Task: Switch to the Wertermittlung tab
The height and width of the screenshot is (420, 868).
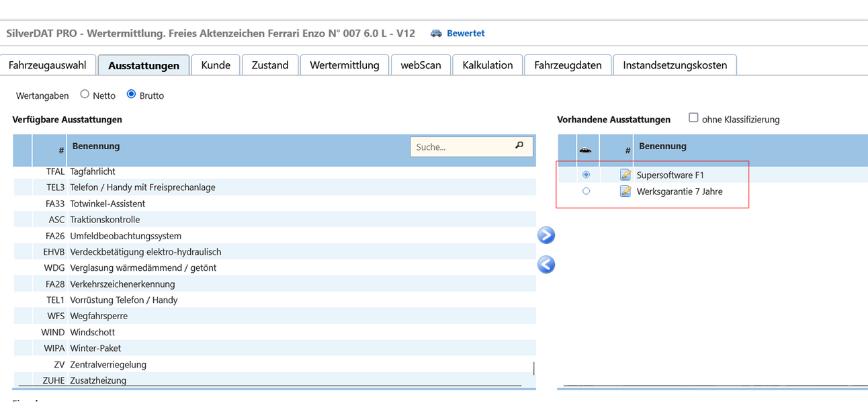Action: pyautogui.click(x=345, y=65)
